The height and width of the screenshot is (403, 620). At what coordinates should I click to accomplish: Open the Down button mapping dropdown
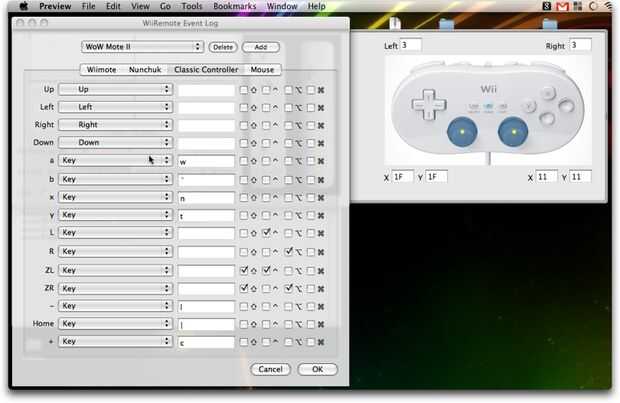pyautogui.click(x=115, y=142)
